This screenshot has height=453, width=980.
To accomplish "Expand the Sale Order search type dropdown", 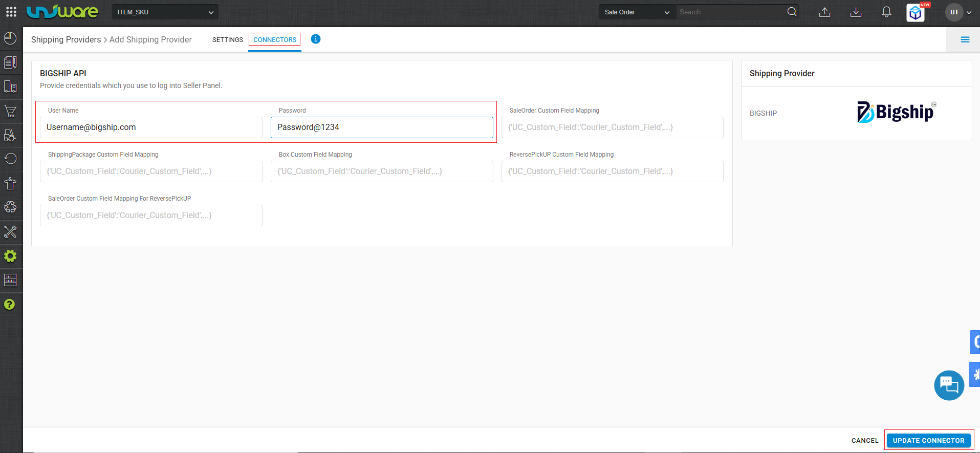I will (x=637, y=12).
